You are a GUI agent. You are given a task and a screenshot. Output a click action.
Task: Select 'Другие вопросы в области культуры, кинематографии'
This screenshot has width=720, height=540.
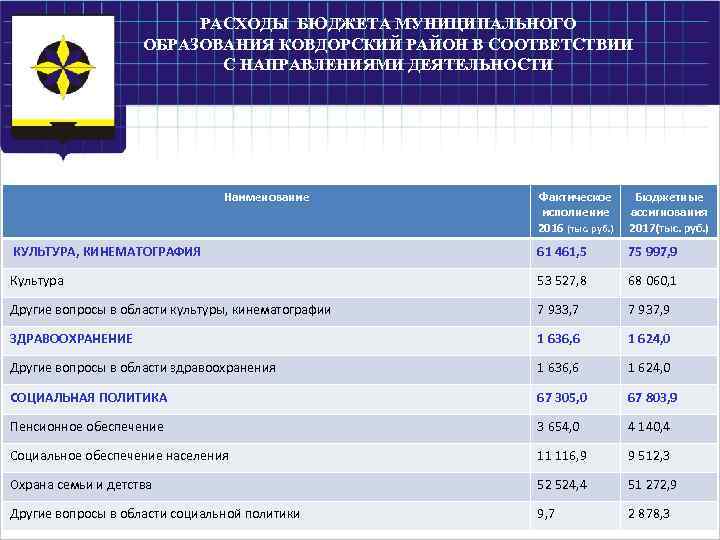(170, 310)
